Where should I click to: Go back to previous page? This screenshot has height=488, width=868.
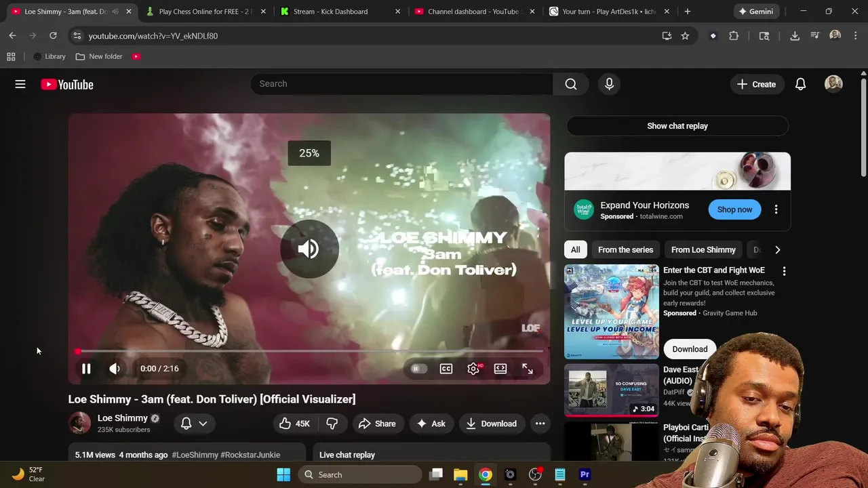pyautogui.click(x=12, y=36)
